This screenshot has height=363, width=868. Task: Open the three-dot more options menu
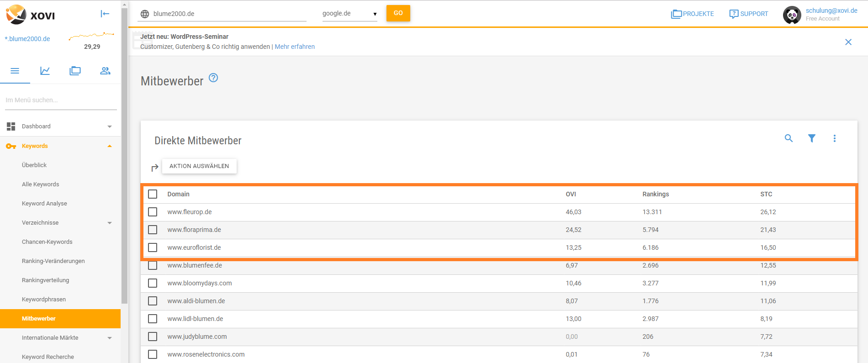[x=835, y=138]
